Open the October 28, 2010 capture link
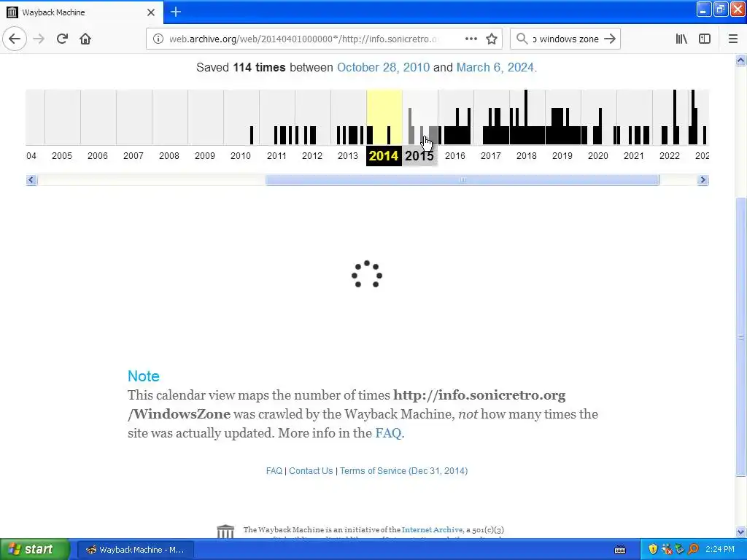This screenshot has height=560, width=747. pos(384,67)
